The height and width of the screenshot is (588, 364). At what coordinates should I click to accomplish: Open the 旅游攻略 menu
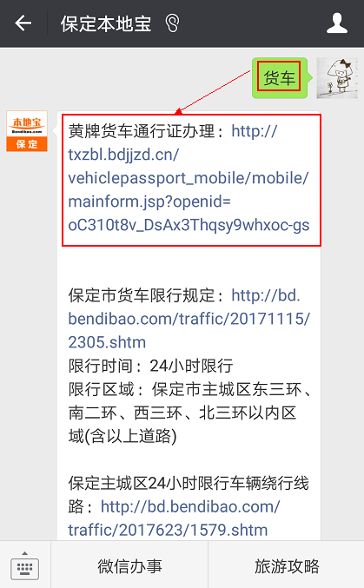tap(287, 566)
